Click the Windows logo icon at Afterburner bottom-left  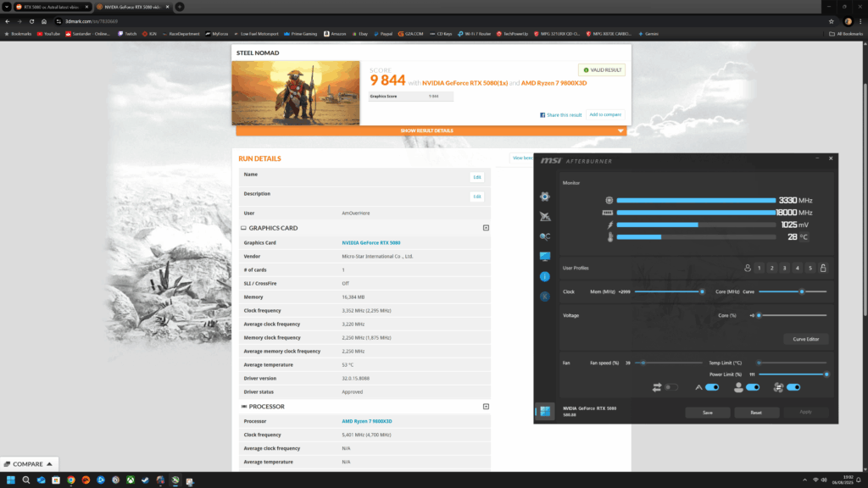tap(545, 411)
